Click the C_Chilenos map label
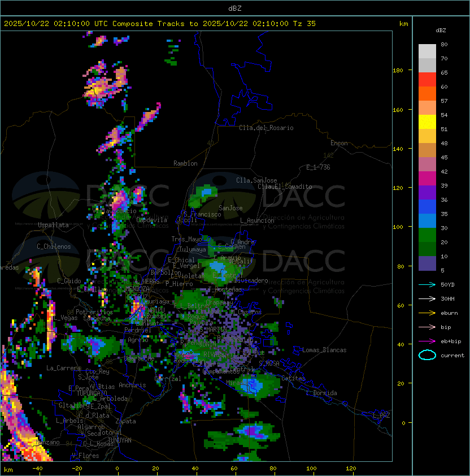The width and height of the screenshot is (470, 476). (x=54, y=246)
